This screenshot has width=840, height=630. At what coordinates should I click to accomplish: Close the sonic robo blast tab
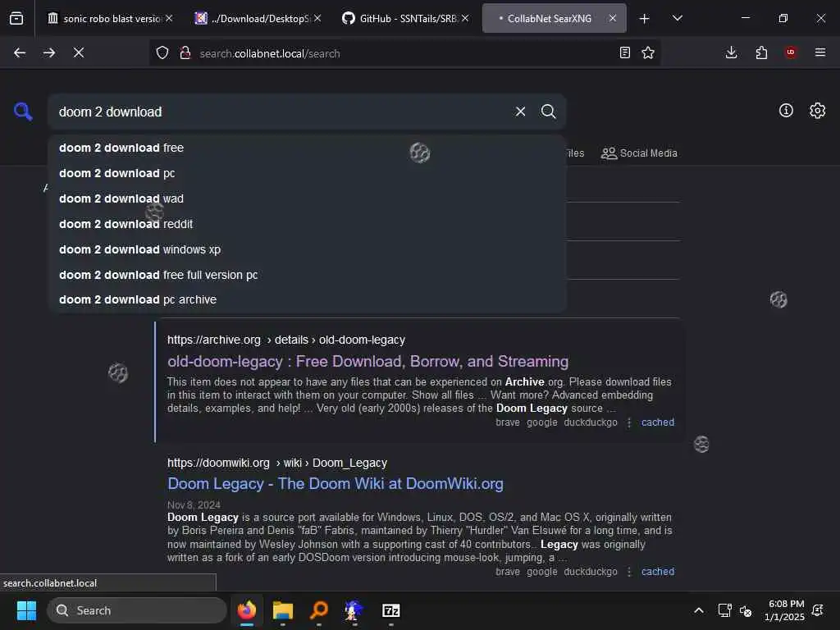pyautogui.click(x=169, y=19)
